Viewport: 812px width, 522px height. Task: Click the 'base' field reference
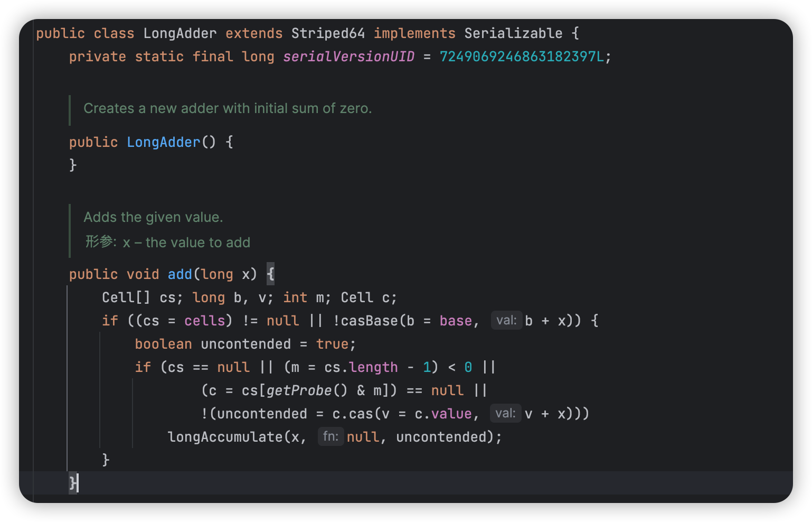click(x=456, y=321)
